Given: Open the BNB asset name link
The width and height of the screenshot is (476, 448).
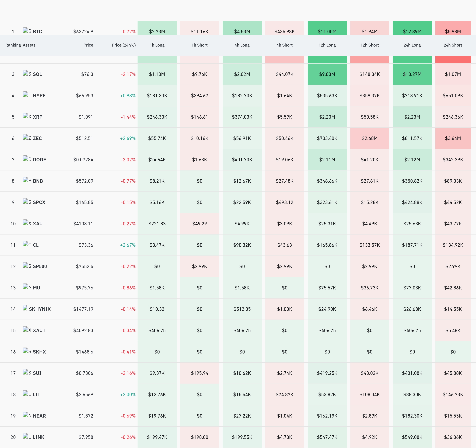Looking at the screenshot, I should (38, 181).
